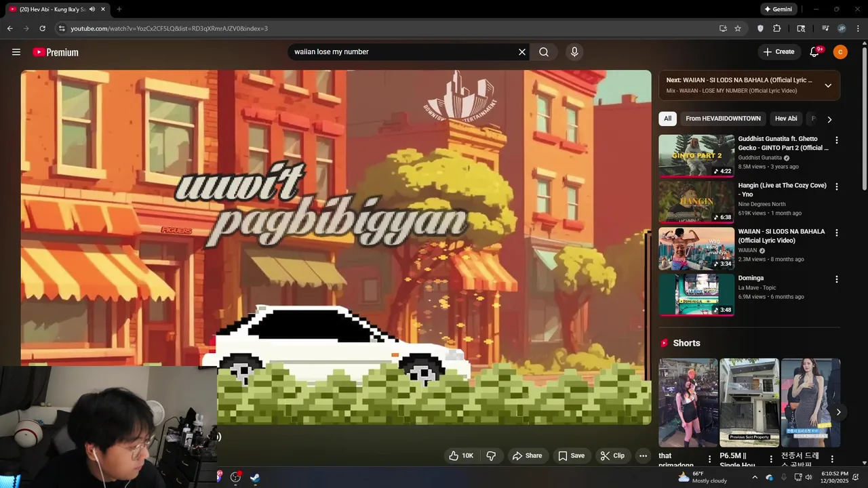Image resolution: width=868 pixels, height=488 pixels.
Task: Select the From HEVABIDOWNTOWN chip
Action: (x=723, y=119)
